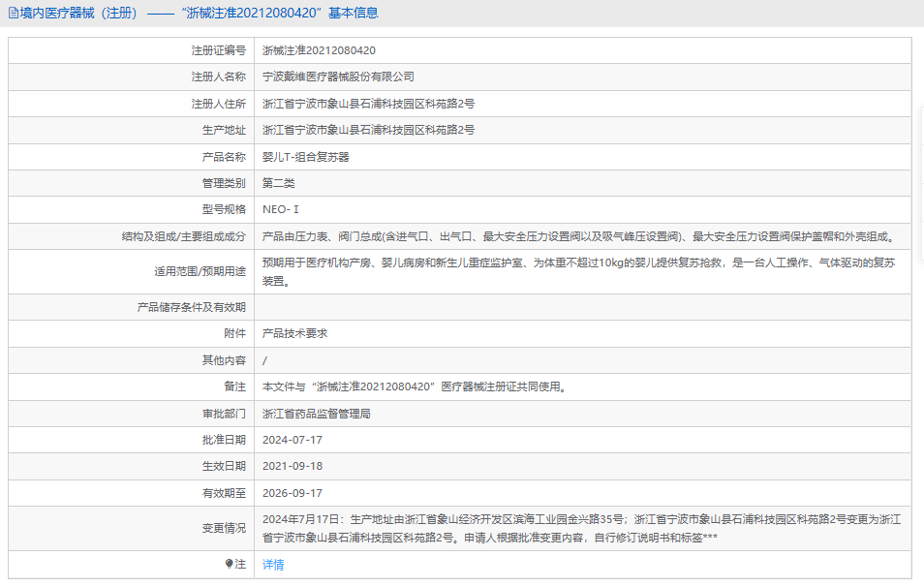Select the registration number 浙械注准20212080420 value
The image size is (924, 587).
click(319, 50)
